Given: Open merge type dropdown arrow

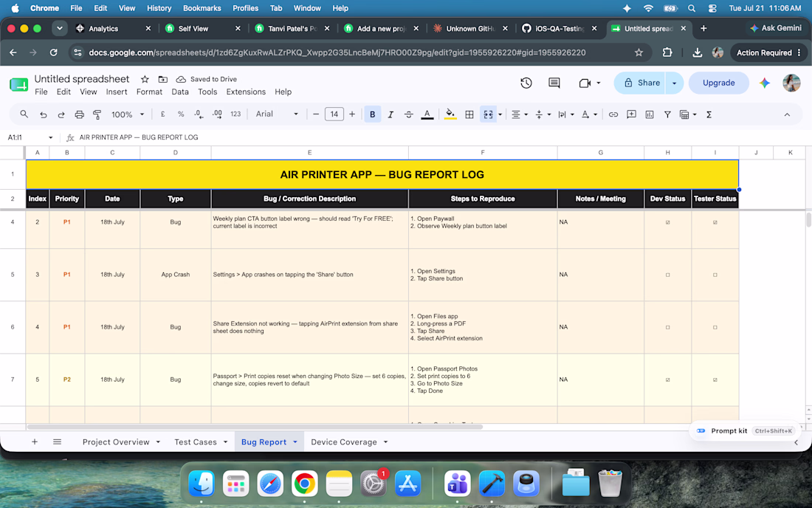Looking at the screenshot, I should click(500, 114).
